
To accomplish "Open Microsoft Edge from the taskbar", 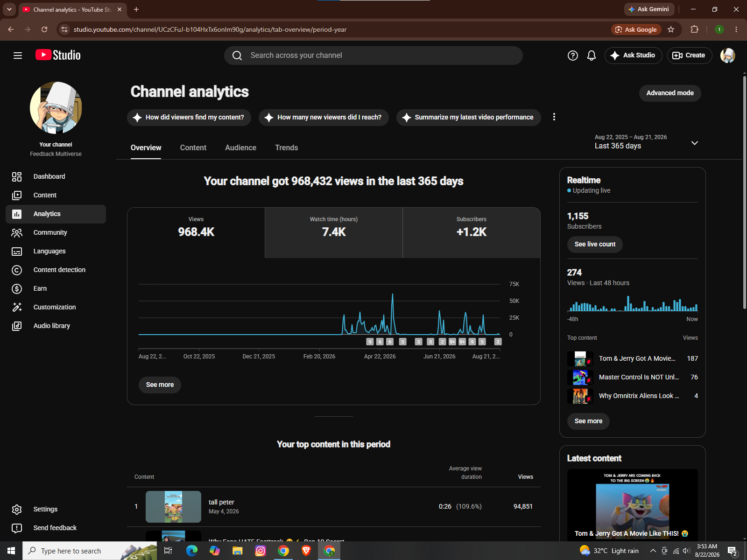I will point(192,551).
